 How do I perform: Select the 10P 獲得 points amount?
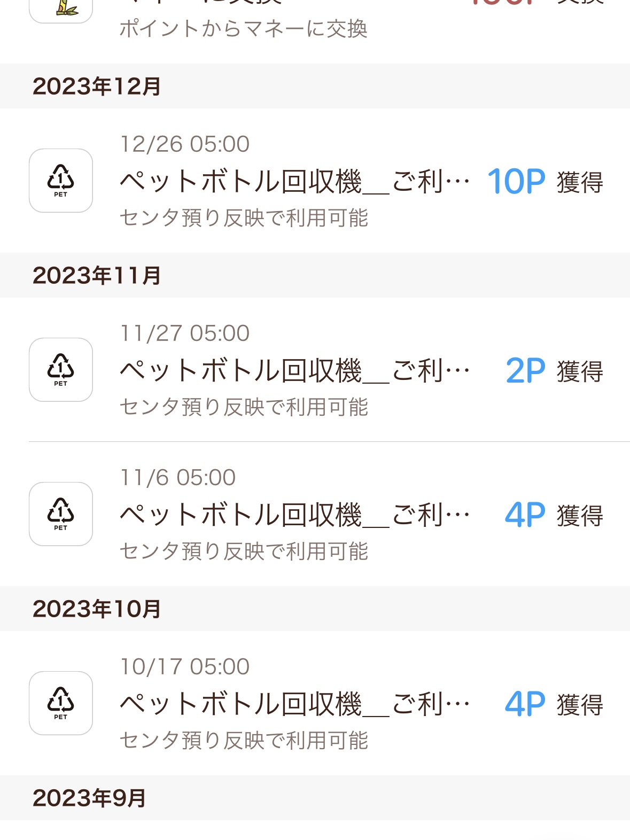(545, 182)
